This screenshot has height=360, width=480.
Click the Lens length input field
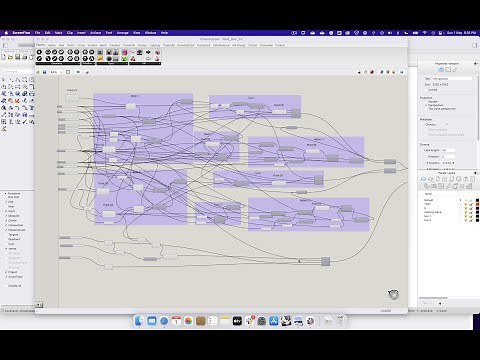[448, 150]
